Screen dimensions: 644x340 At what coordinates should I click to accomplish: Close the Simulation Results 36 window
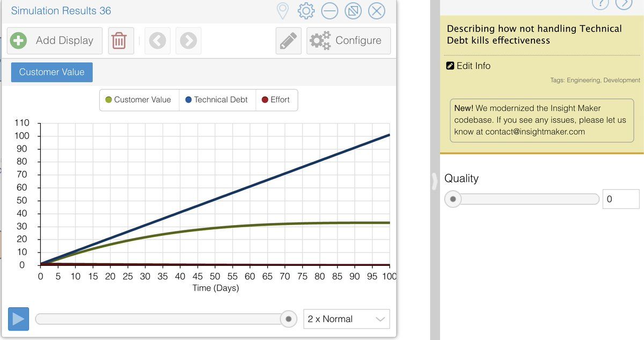pyautogui.click(x=377, y=10)
